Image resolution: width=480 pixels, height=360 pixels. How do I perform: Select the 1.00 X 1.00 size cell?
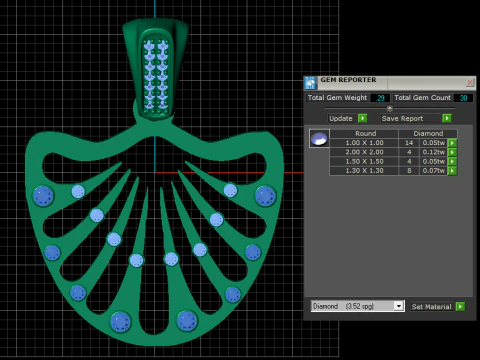click(x=364, y=143)
